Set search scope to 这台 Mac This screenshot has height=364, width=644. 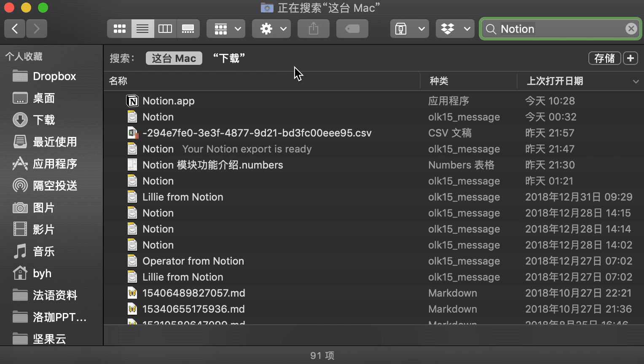pyautogui.click(x=174, y=58)
